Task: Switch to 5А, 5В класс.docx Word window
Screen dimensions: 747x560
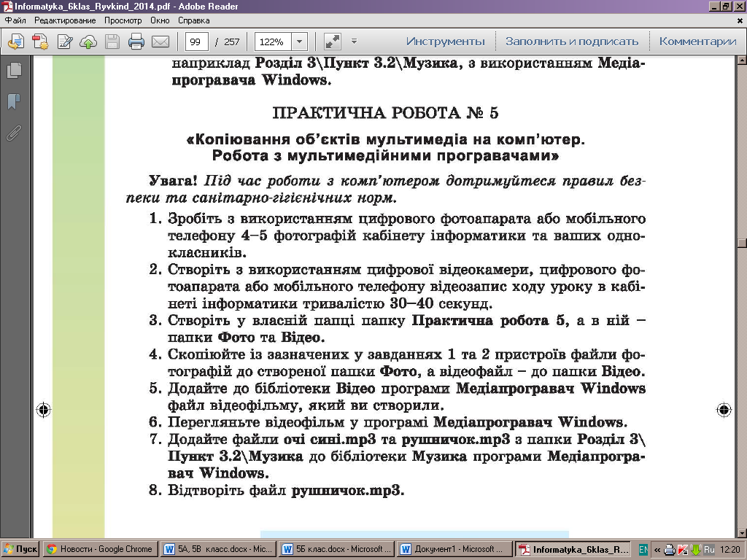Action: pos(218,550)
